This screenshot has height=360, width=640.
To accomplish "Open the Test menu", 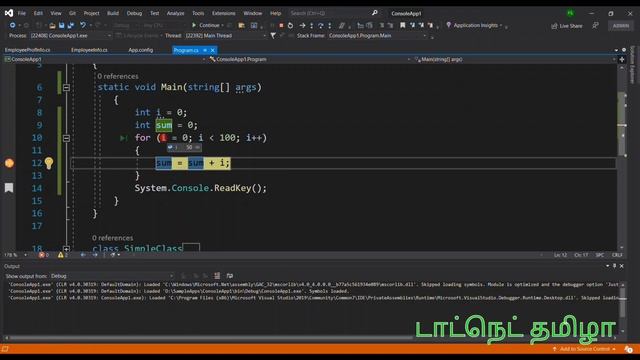I will (155, 13).
